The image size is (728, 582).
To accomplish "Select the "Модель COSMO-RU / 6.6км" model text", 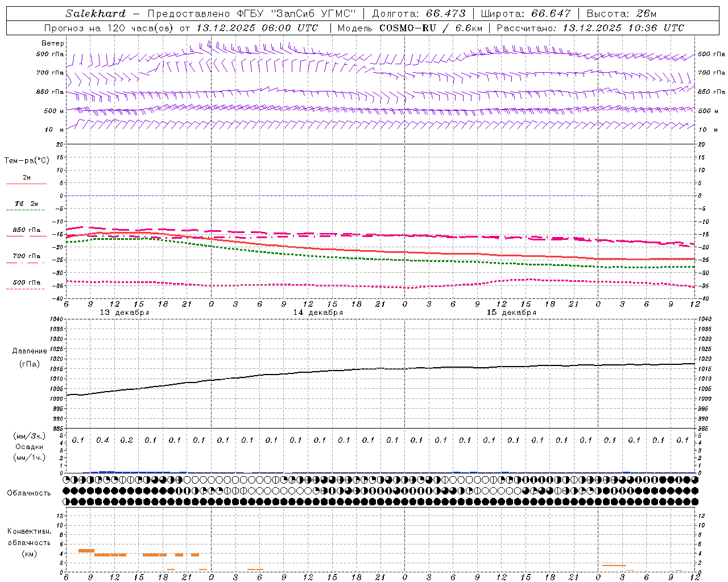I will (x=409, y=28).
